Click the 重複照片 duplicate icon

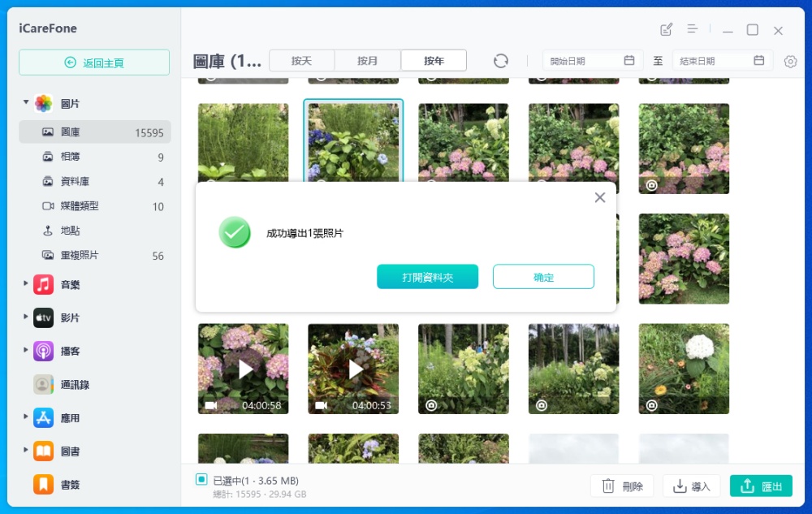tap(48, 255)
